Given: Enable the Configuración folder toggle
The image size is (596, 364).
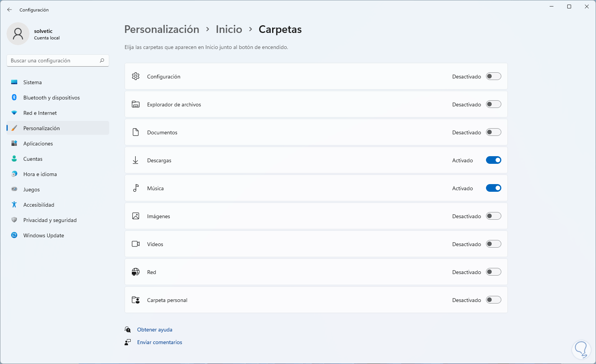Looking at the screenshot, I should coord(493,77).
